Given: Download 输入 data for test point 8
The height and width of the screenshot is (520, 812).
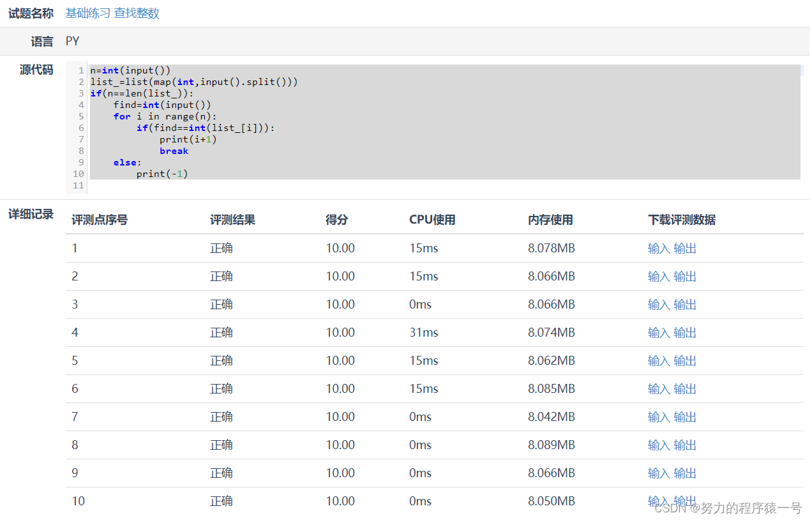Looking at the screenshot, I should [659, 445].
